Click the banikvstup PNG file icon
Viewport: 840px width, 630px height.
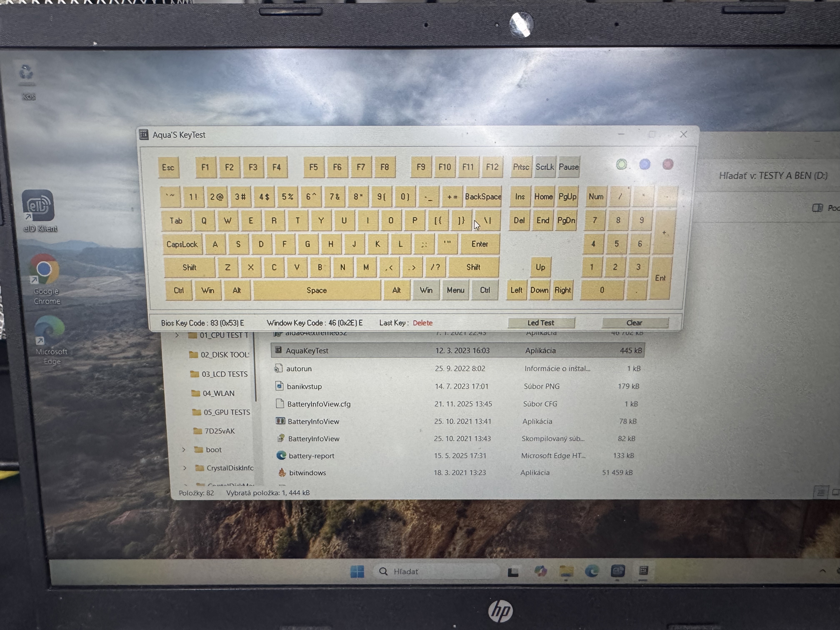click(279, 386)
